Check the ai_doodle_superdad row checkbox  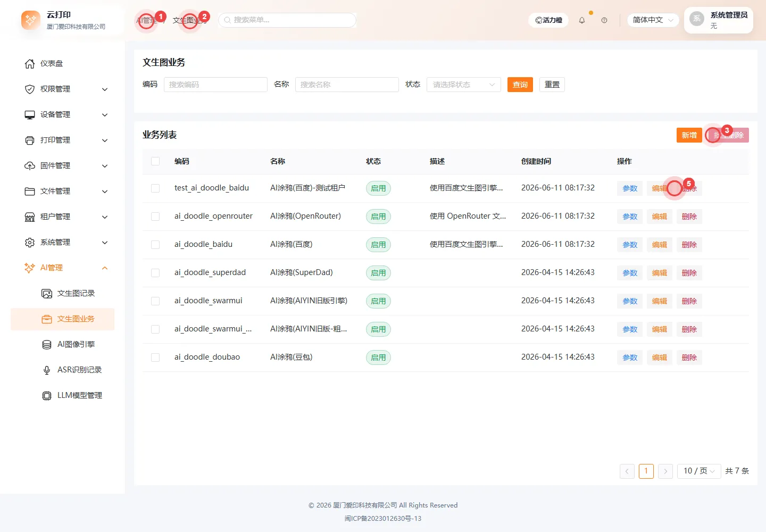[x=155, y=273]
